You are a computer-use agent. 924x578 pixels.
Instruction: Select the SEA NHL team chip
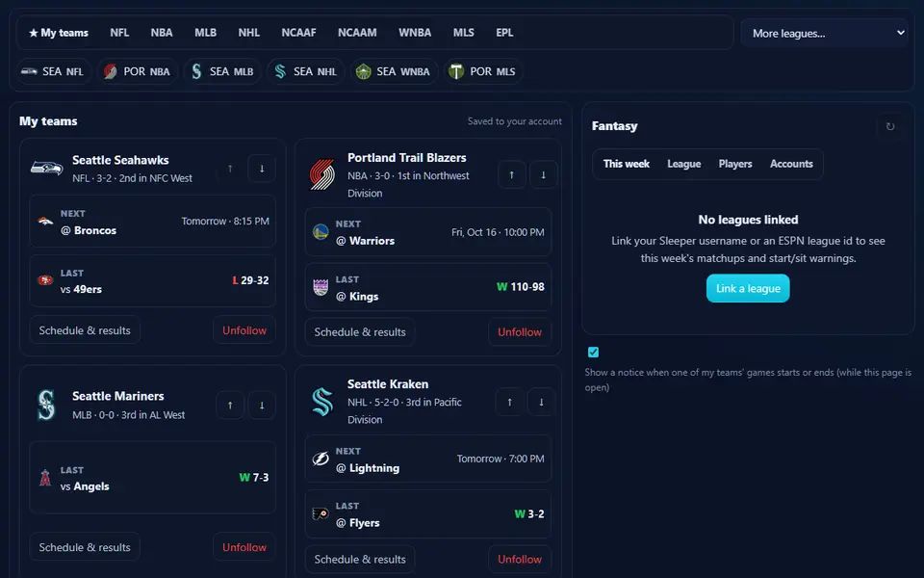(305, 71)
